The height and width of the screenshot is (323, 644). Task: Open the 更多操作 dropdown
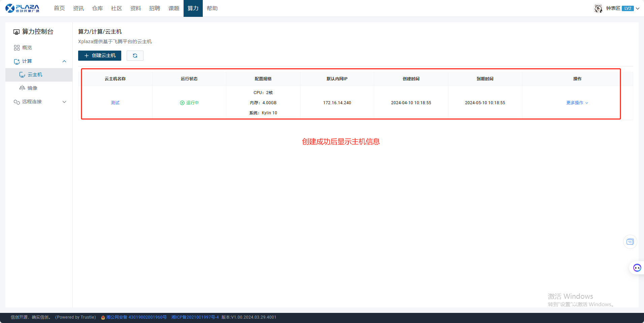(577, 103)
